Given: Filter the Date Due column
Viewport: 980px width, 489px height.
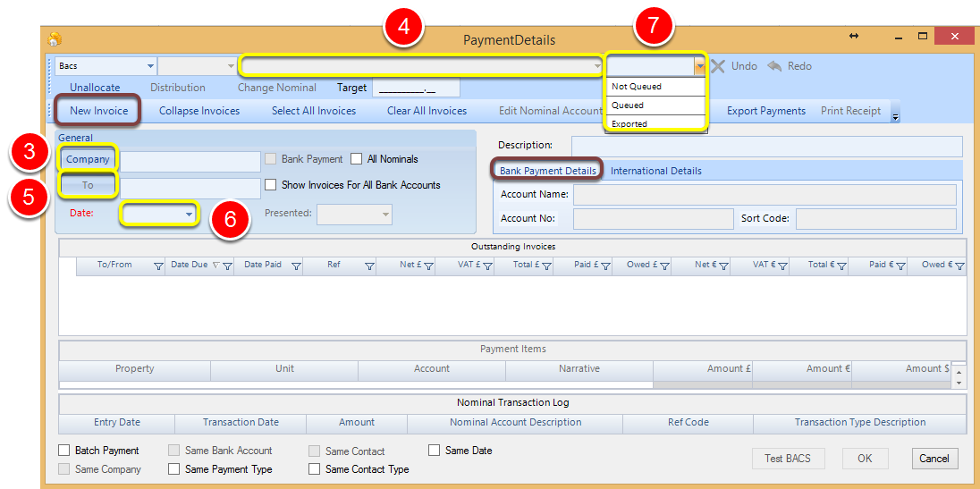Looking at the screenshot, I should tap(227, 266).
